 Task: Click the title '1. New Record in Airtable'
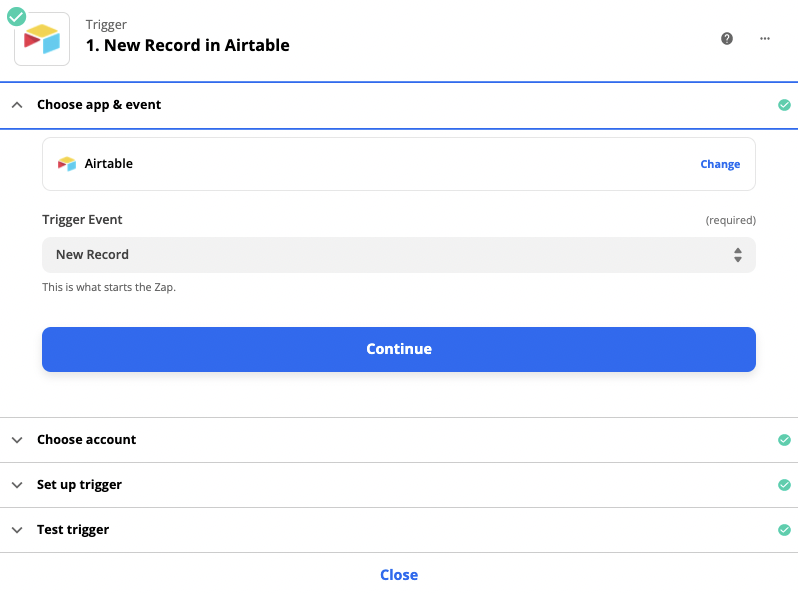click(188, 45)
